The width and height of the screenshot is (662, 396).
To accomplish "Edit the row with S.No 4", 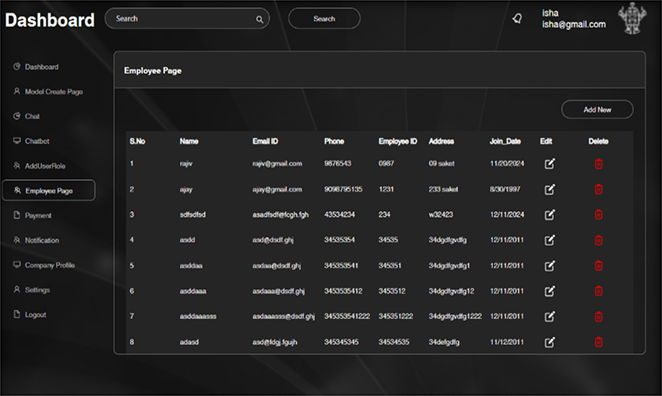I will point(549,240).
